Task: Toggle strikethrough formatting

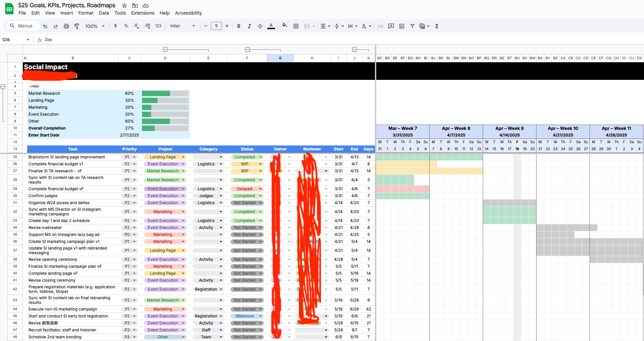Action: click(260, 26)
